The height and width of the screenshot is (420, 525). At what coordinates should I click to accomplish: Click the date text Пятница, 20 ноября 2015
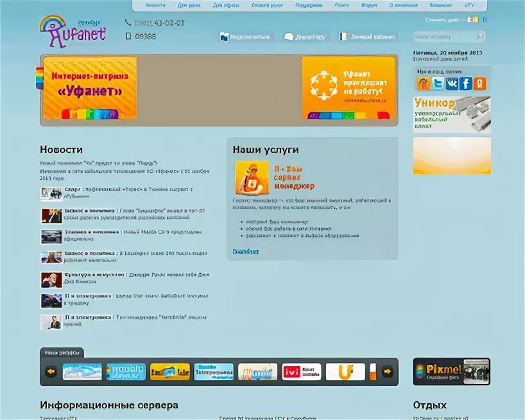[447, 53]
